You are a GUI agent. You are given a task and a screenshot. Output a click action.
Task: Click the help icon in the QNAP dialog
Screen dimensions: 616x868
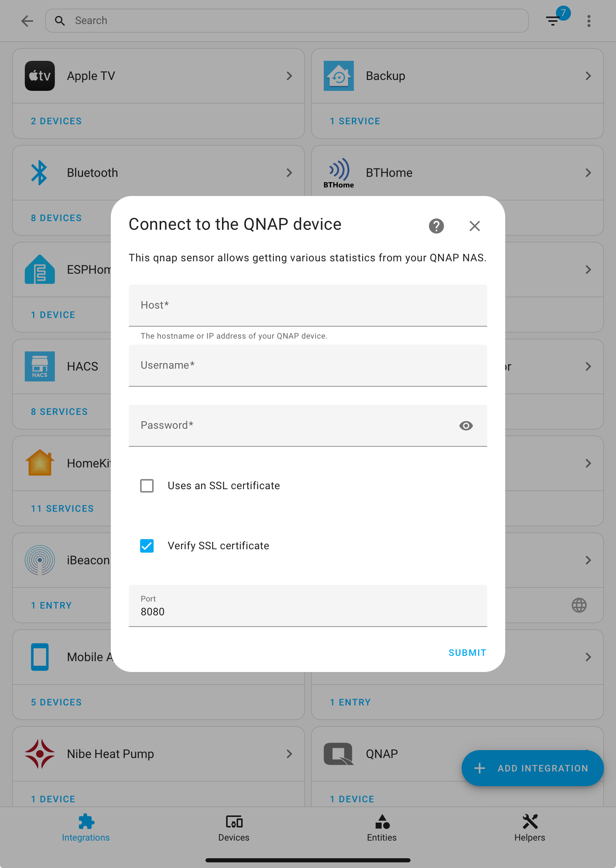436,226
